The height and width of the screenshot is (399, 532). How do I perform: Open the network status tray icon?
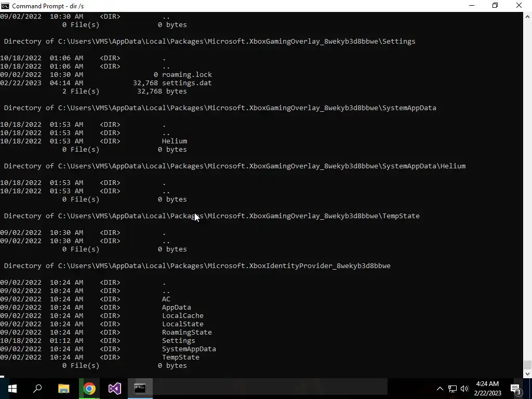tap(453, 389)
